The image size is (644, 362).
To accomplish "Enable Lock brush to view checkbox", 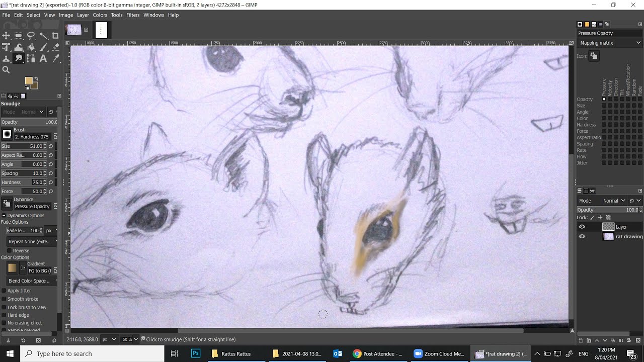I will click(x=4, y=307).
